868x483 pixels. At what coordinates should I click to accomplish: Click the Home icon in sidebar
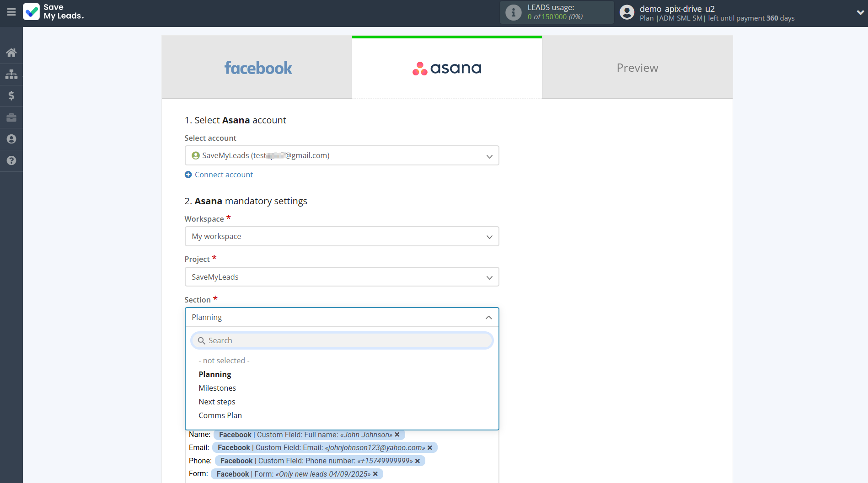coord(11,53)
